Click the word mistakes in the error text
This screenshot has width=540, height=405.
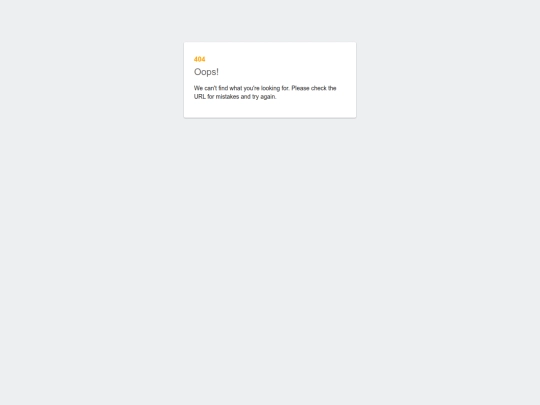[x=227, y=97]
